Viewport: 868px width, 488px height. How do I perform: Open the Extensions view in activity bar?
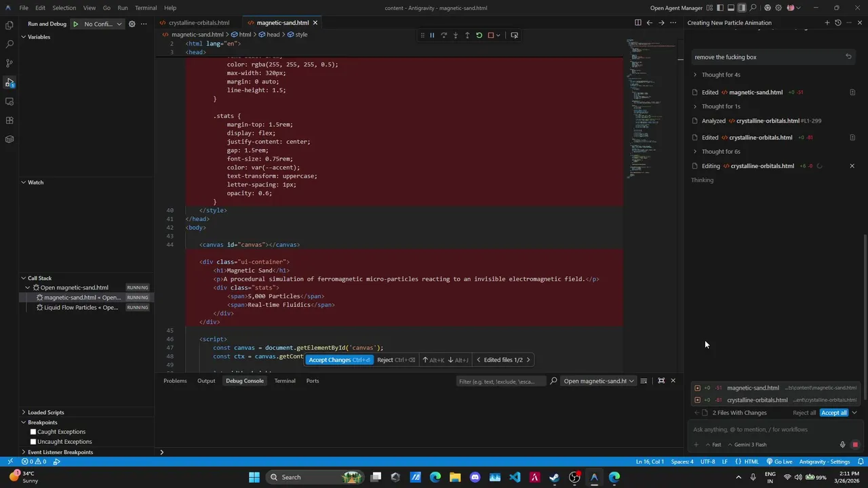9,120
